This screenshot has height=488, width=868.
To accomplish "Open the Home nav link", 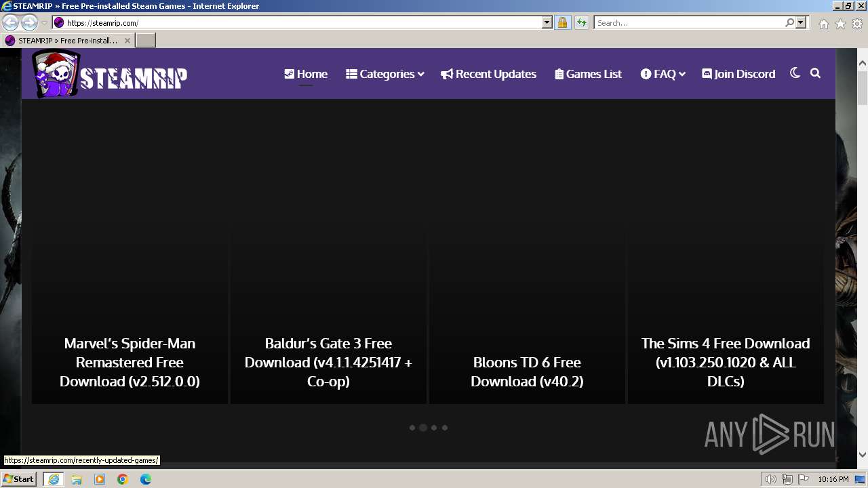I will [x=306, y=74].
